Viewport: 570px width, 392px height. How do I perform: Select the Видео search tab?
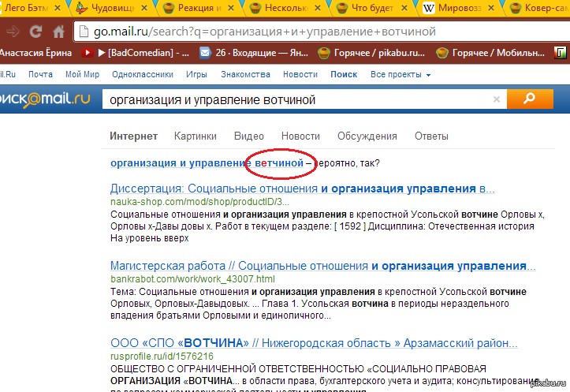pos(249,136)
